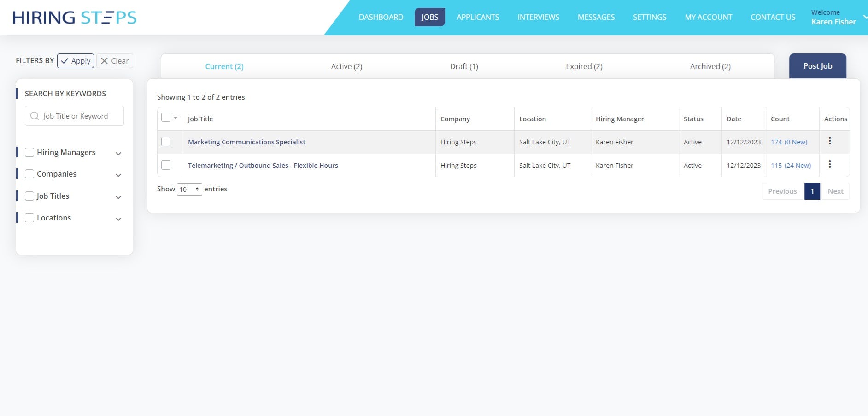Open the search magnifier in keyword field
This screenshot has height=416, width=868.
tap(35, 115)
